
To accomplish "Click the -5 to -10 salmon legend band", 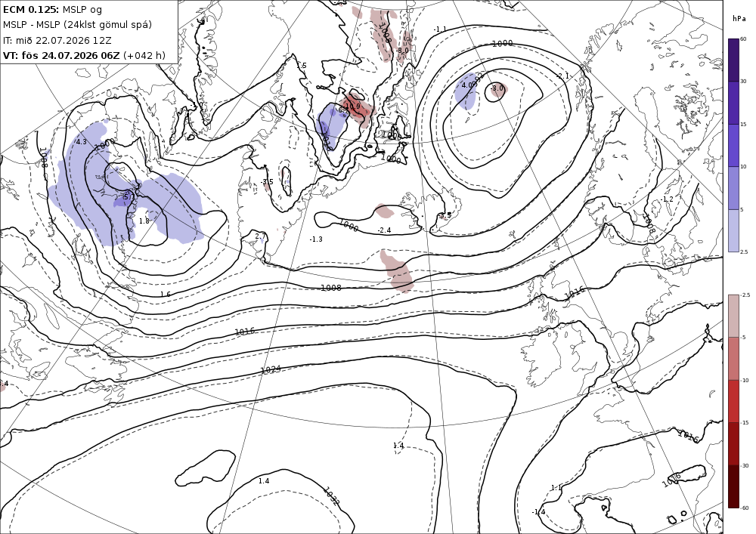I will pyautogui.click(x=733, y=358).
